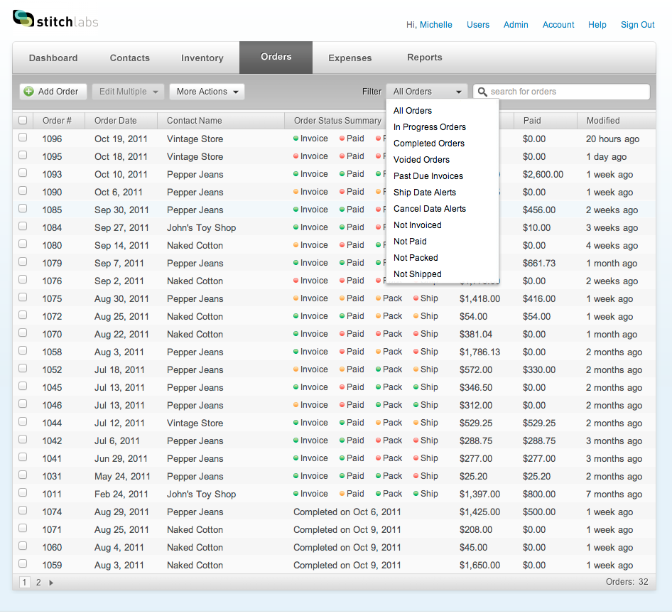The width and height of the screenshot is (672, 616).
Task: Check the box for order 1096
Action: click(x=23, y=137)
